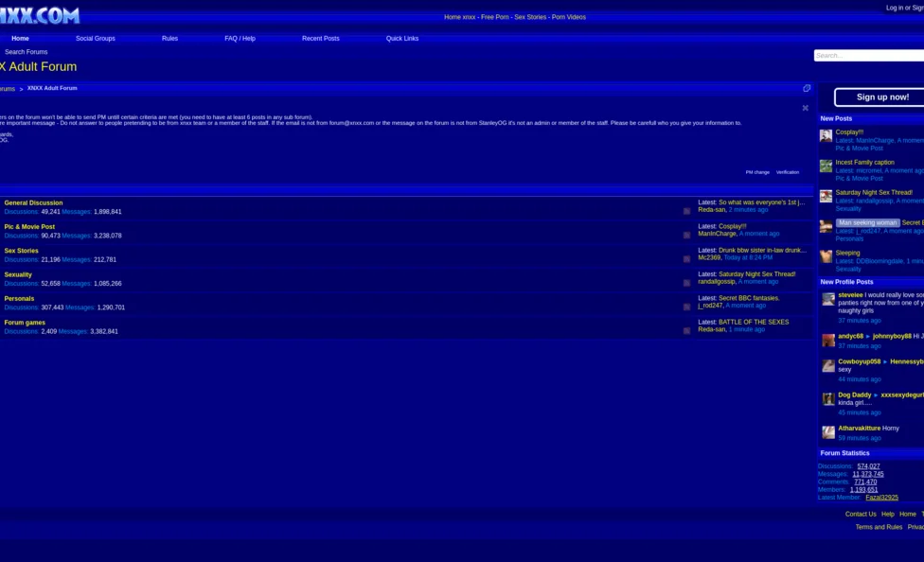Click Dog Daddy's profile post avatar
Image resolution: width=924 pixels, height=562 pixels.
[x=828, y=399]
